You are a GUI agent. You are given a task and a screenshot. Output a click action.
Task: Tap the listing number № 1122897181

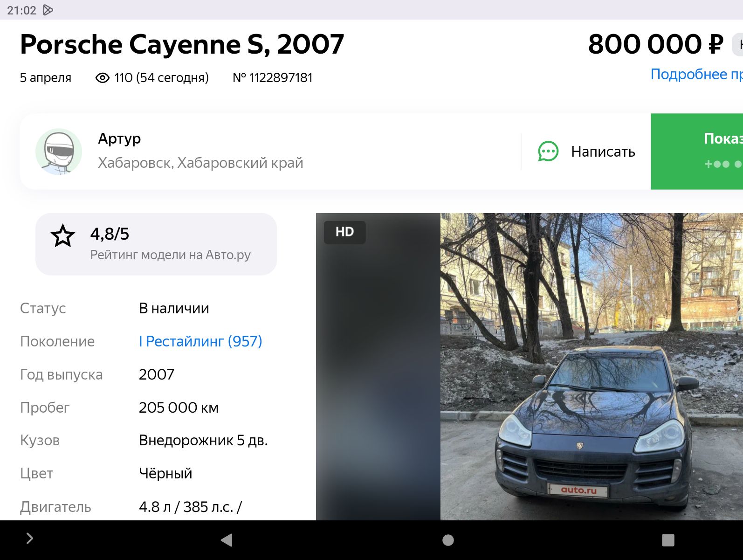click(x=273, y=77)
